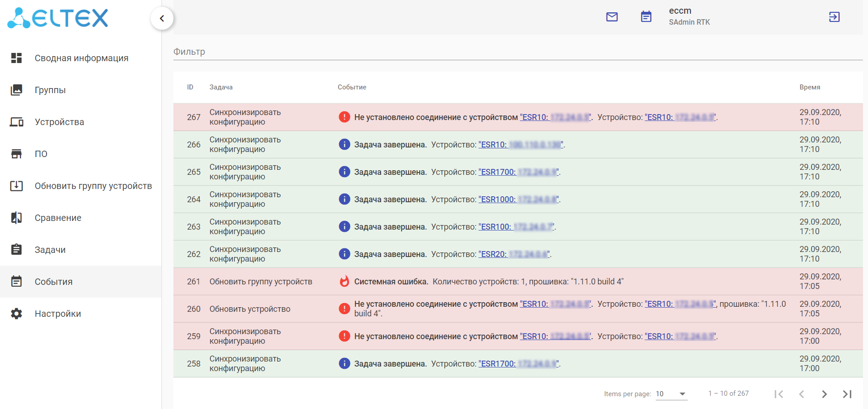Screen dimensions: 868x409
Task: Select Обновить группу устройств in the sidebar
Action: [93, 186]
